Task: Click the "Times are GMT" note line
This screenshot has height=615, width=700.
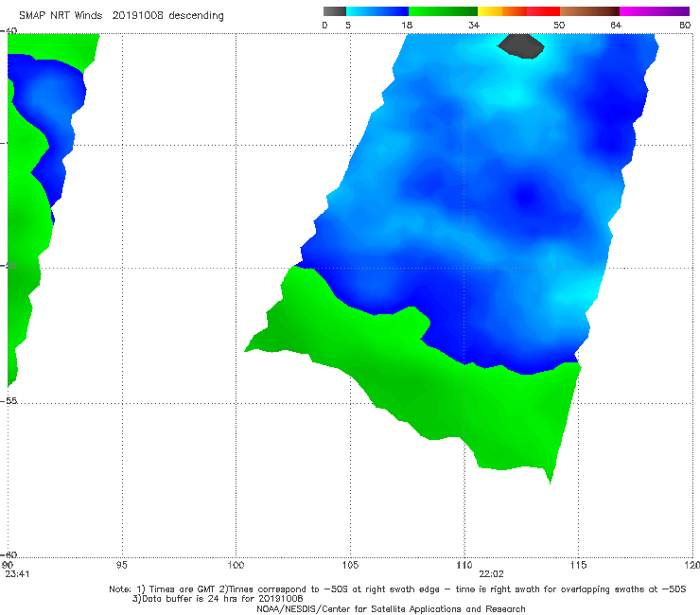Action: point(397,589)
